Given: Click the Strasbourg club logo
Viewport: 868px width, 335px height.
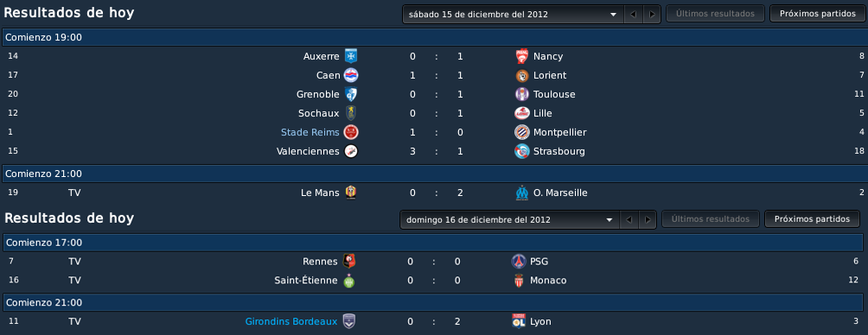Looking at the screenshot, I should tap(522, 151).
